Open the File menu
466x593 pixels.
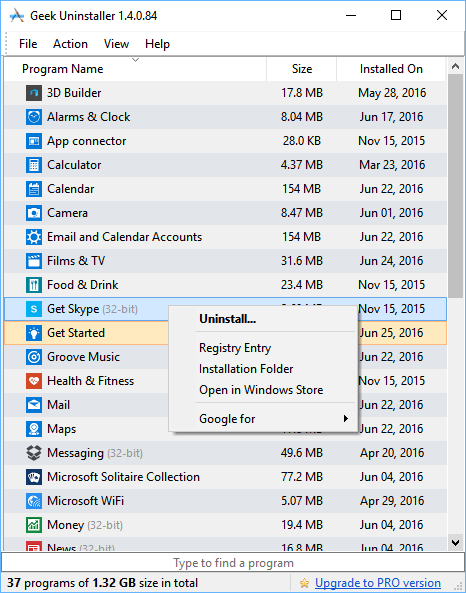click(x=28, y=44)
